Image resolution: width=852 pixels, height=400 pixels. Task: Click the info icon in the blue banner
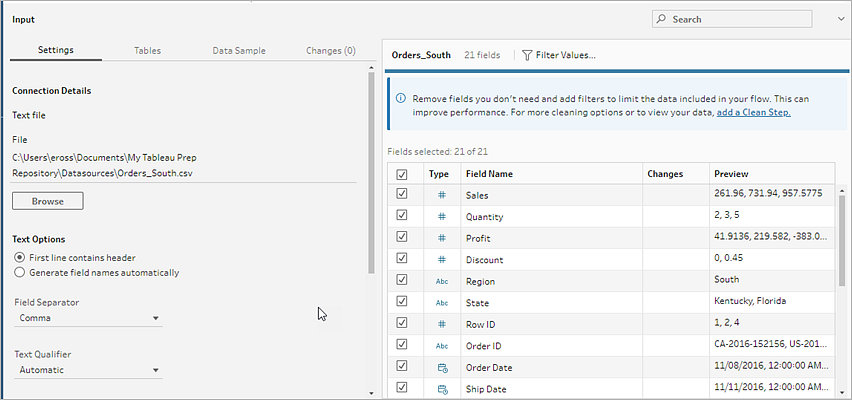pos(400,99)
